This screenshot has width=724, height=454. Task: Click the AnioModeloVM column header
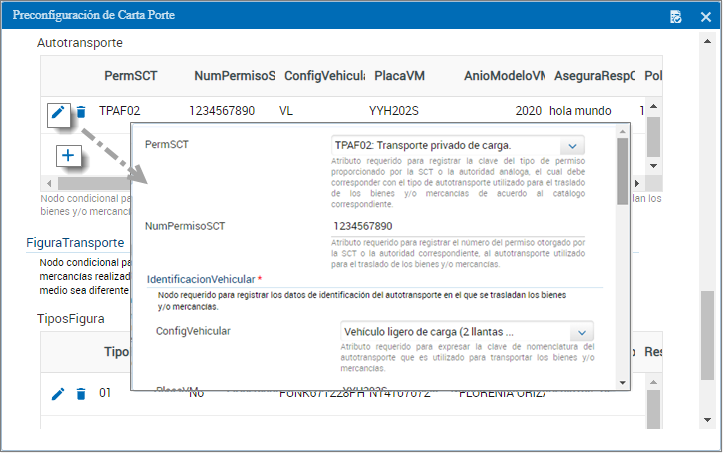tap(504, 76)
